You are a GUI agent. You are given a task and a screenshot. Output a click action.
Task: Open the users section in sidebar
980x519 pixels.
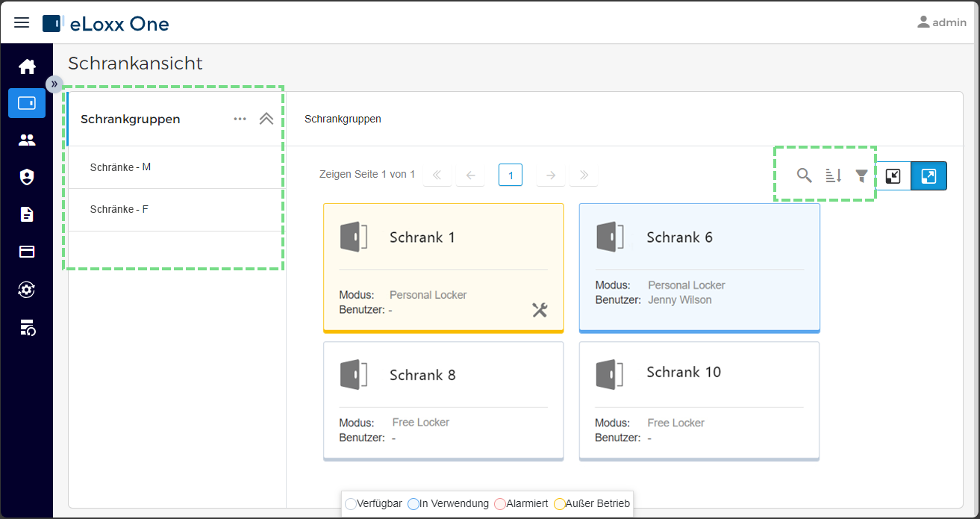coord(27,140)
